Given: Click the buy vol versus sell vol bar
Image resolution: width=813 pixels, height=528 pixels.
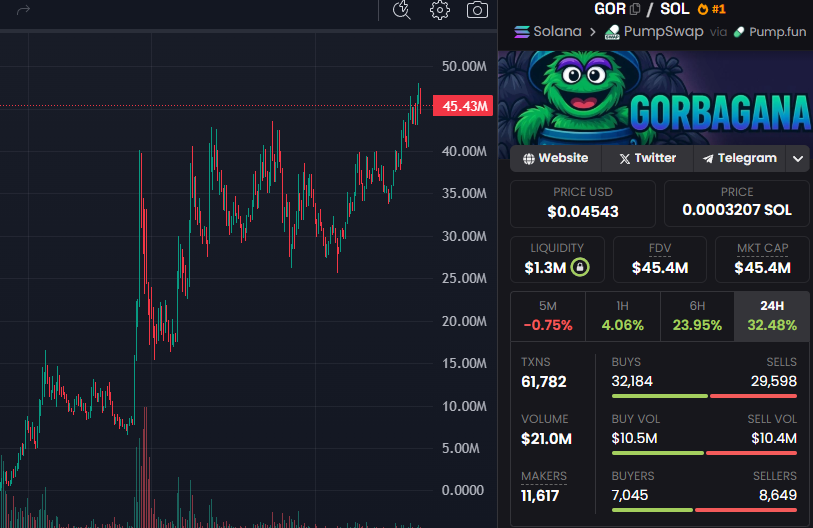Looking at the screenshot, I should click(704, 453).
